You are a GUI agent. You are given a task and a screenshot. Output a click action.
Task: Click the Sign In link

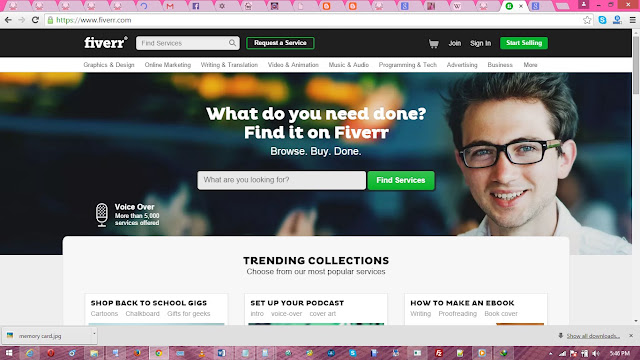480,43
